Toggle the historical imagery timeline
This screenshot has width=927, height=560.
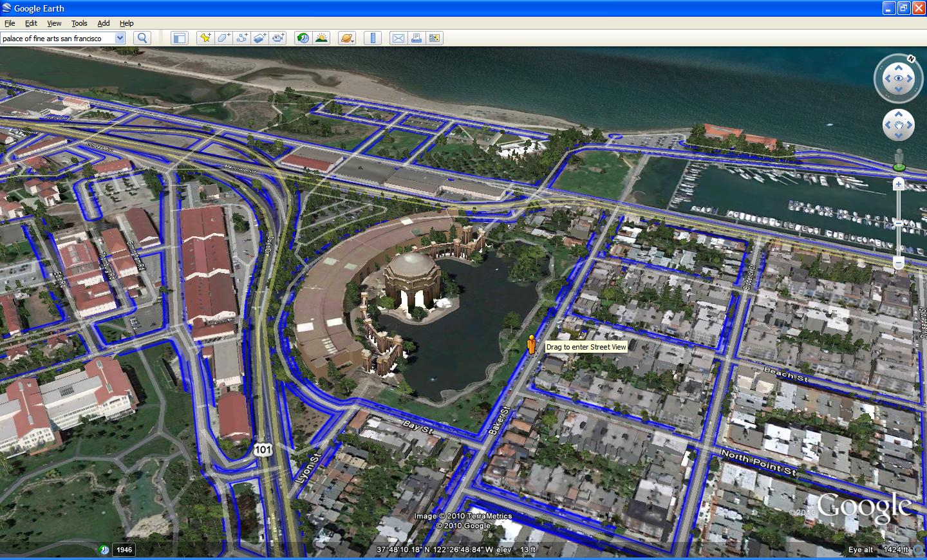click(303, 37)
